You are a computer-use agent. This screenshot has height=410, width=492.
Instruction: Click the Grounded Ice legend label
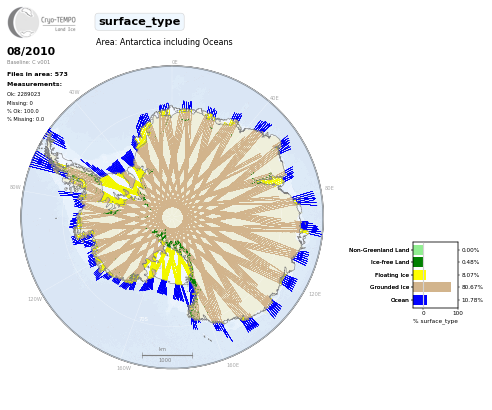coord(389,287)
